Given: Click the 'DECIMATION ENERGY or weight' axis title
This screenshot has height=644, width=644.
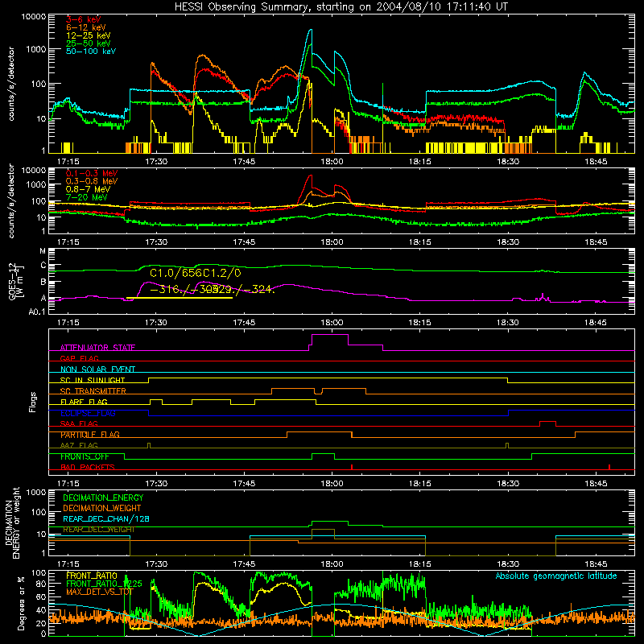Looking at the screenshot, I should (12, 522).
